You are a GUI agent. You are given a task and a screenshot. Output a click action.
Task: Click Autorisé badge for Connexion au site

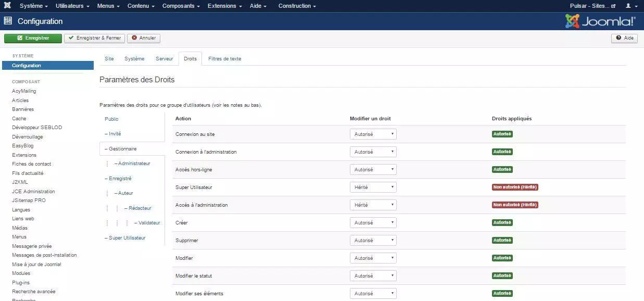click(x=502, y=134)
